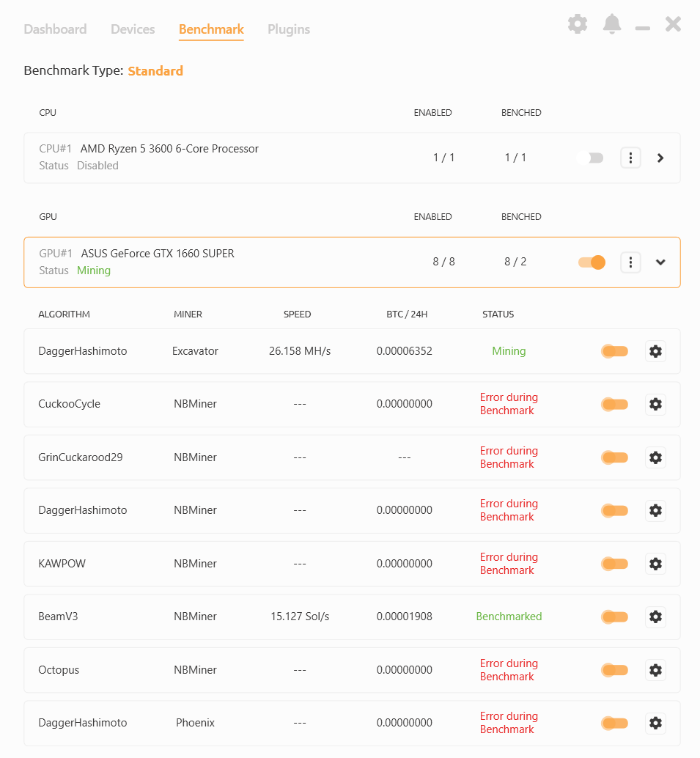Click the Octopus algorithm name
Viewport: 700px width, 758px height.
[59, 670]
